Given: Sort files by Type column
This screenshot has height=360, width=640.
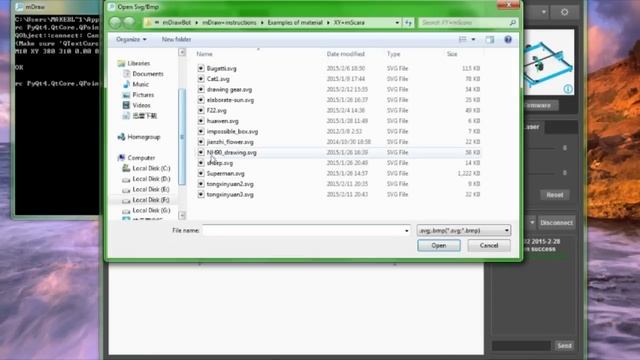Looking at the screenshot, I should pyautogui.click(x=394, y=54).
